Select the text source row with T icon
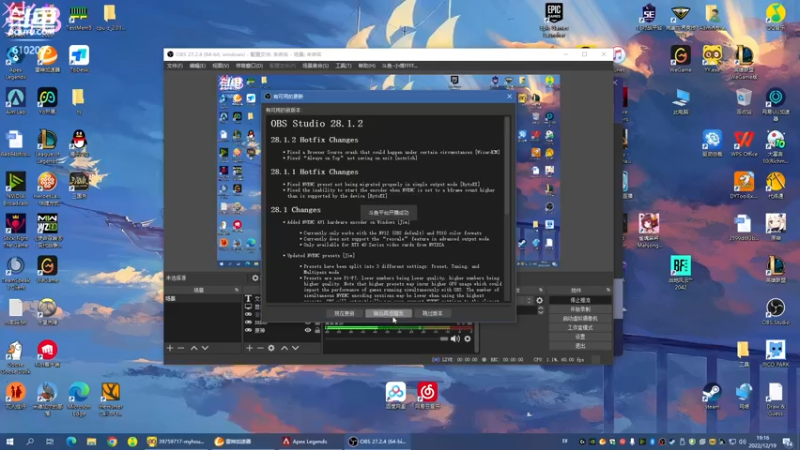The image size is (800, 450). tap(253, 298)
